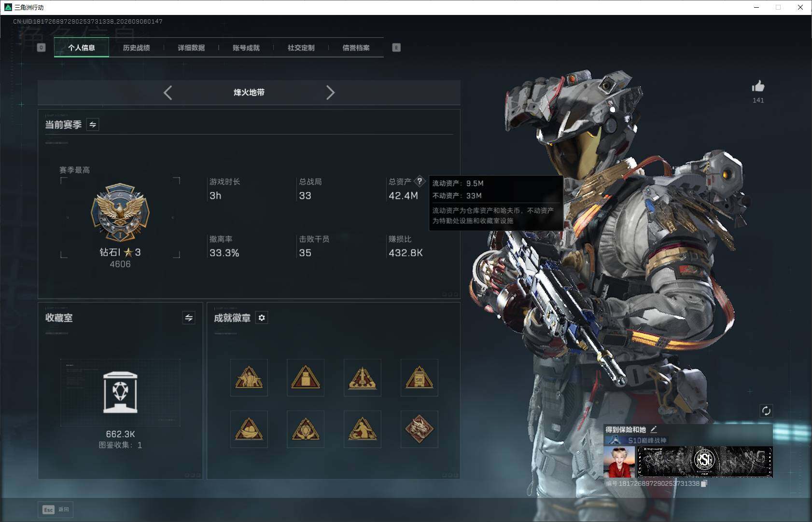Switch to previous game mode with left arrow
The image size is (812, 522).
click(168, 93)
